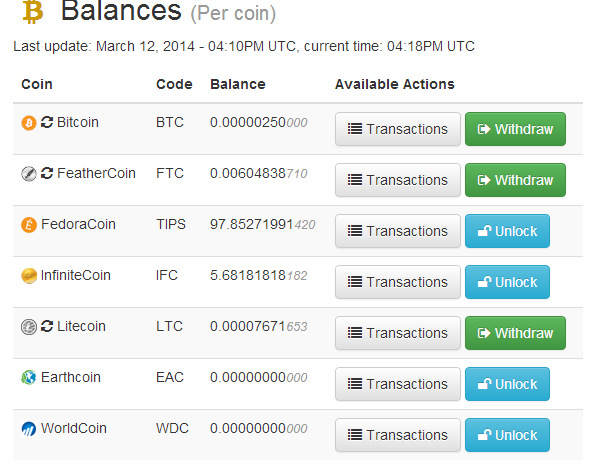Select the FedoraCoin balance value
This screenshot has height=471, width=596.
[x=263, y=224]
